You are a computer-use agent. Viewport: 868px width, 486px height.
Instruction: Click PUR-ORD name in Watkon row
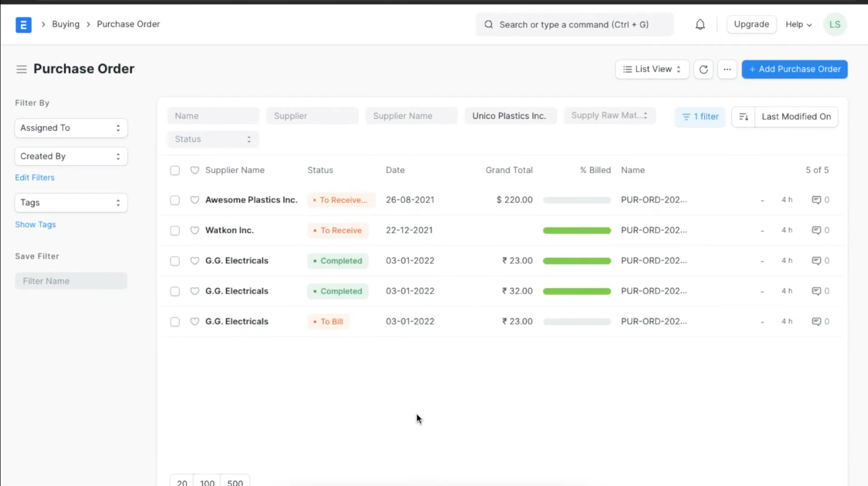click(654, 230)
